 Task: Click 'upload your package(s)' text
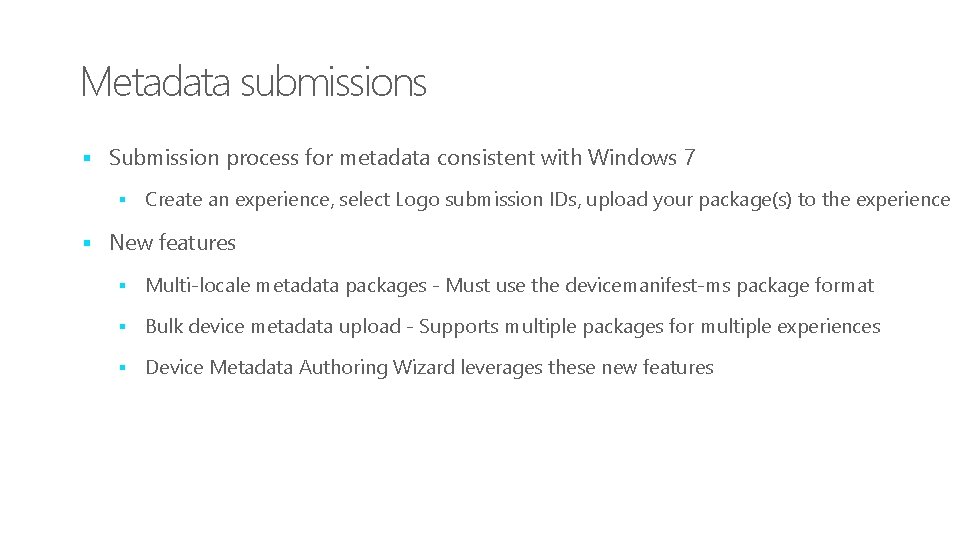[689, 200]
